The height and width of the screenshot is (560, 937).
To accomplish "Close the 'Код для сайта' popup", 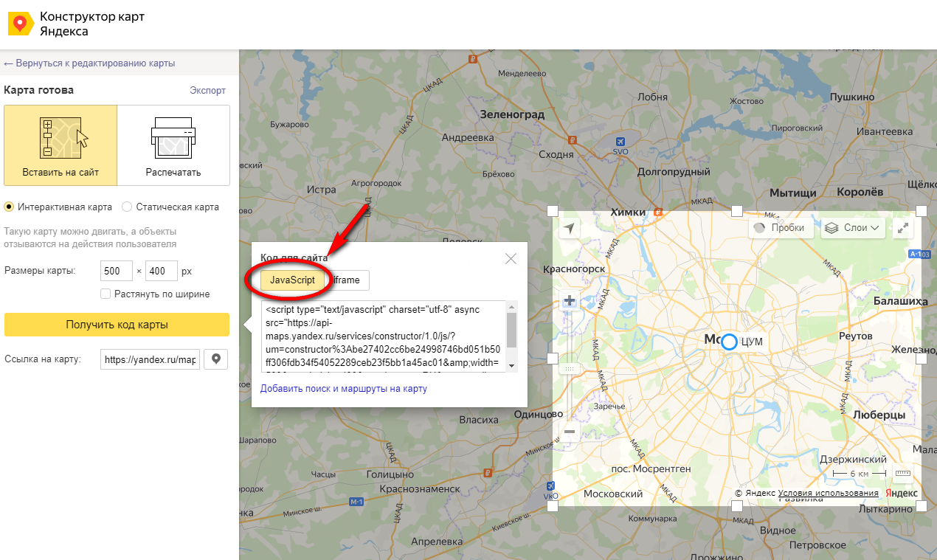I will (511, 259).
